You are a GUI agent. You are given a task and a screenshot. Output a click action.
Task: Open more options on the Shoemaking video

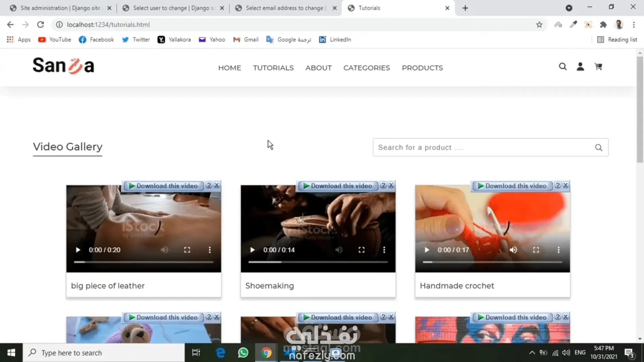coord(384,250)
